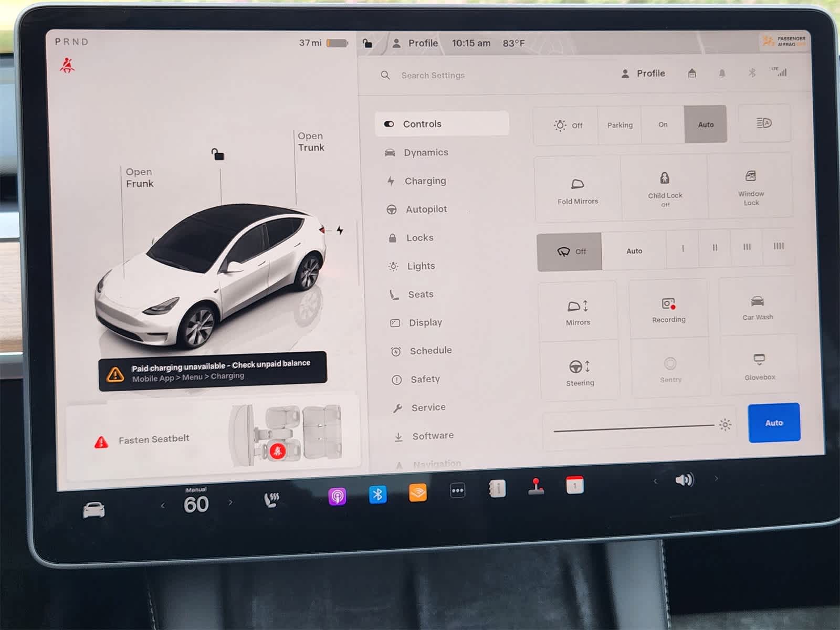Open notifications bell icon

coord(722,73)
